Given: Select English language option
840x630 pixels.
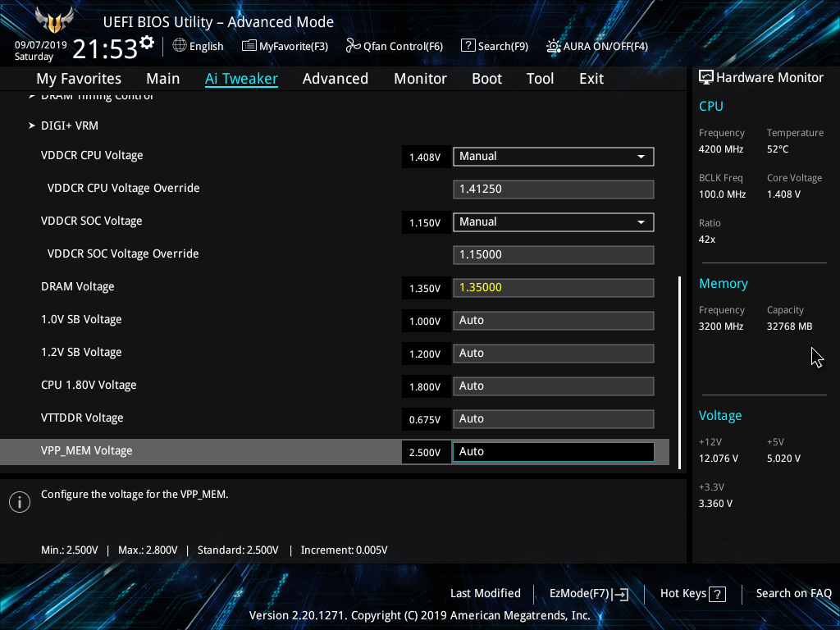Looking at the screenshot, I should pos(206,47).
